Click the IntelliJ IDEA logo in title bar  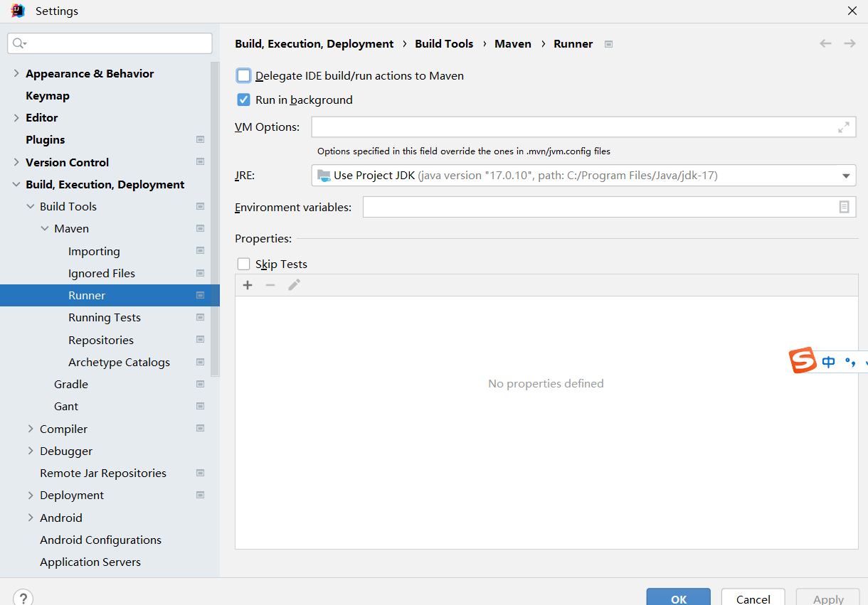click(18, 11)
